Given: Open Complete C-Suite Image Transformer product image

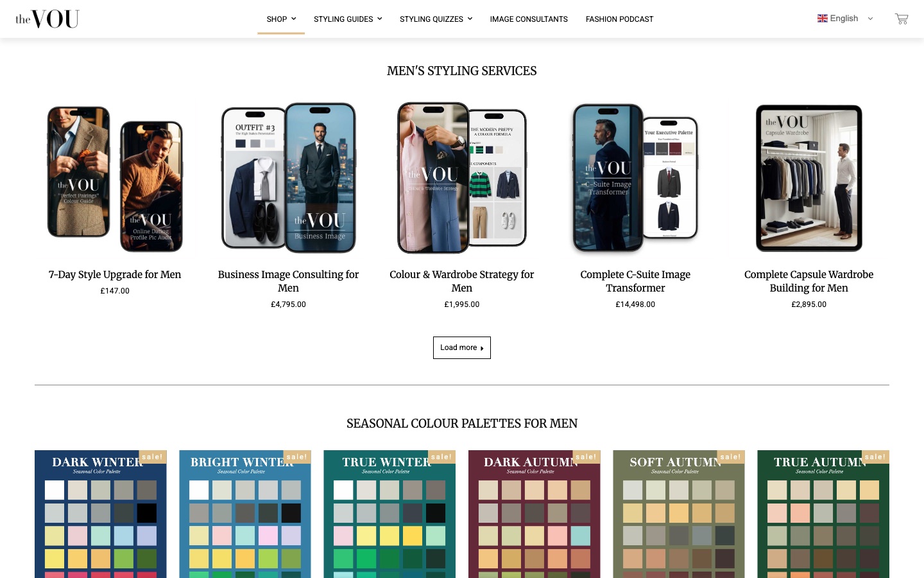Looking at the screenshot, I should [x=635, y=179].
